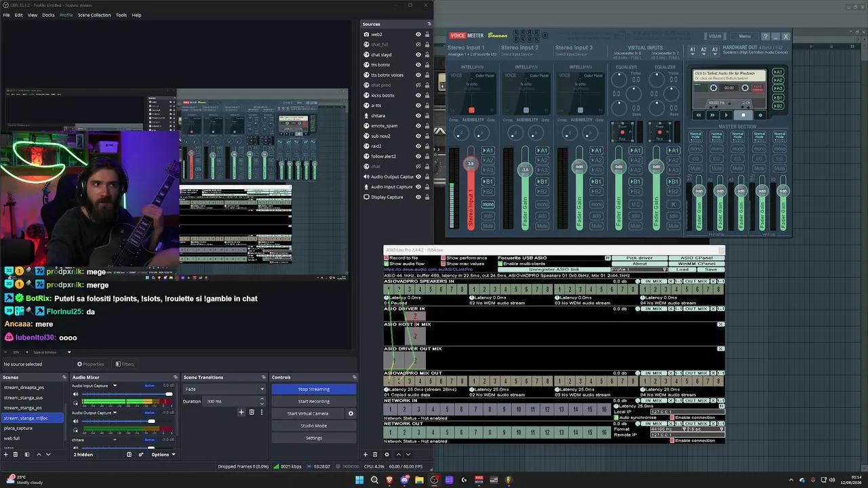Click Unregister ASIO link button
Screen dimensions: 868x488
click(x=554, y=270)
